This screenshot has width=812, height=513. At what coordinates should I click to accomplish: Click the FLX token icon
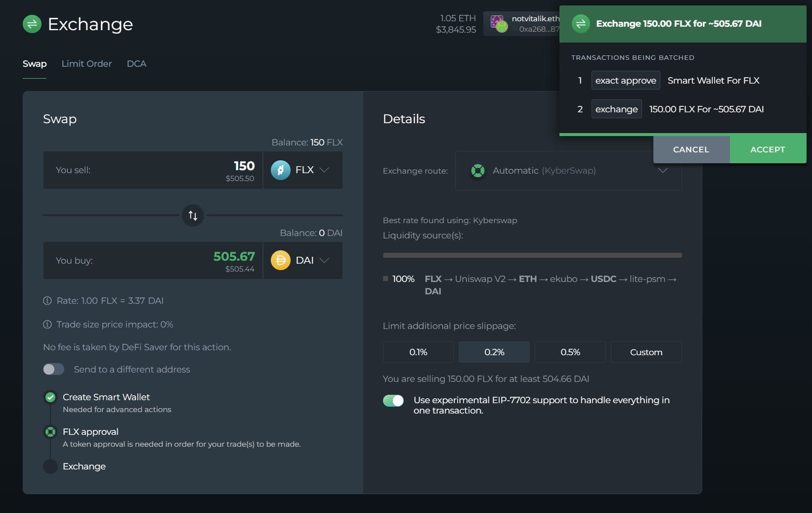pos(281,170)
